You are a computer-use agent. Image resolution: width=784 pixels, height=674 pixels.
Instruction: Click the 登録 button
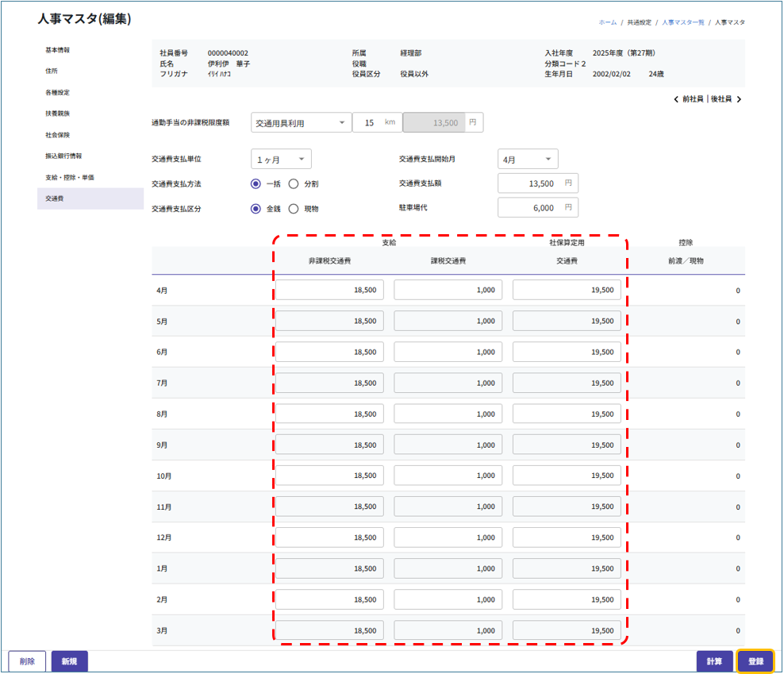pos(755,661)
